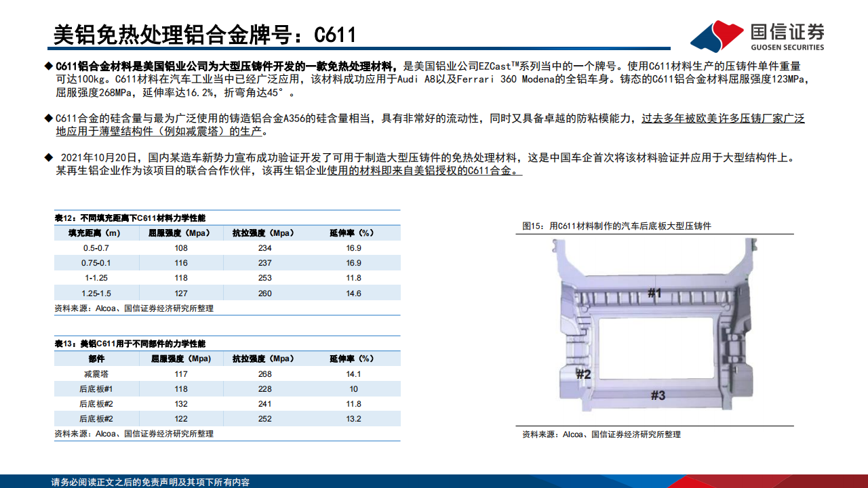
Task: Click tensile strength 234 value
Action: coord(264,248)
